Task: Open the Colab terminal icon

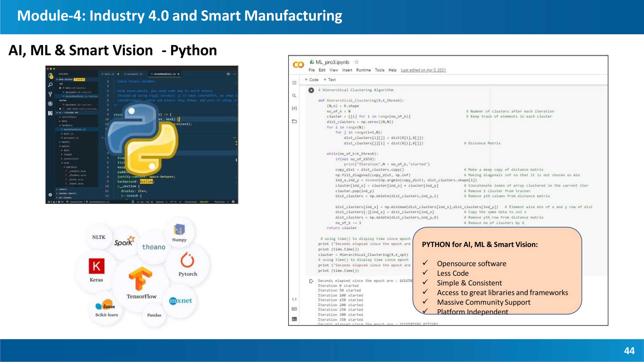Action: coord(294,319)
